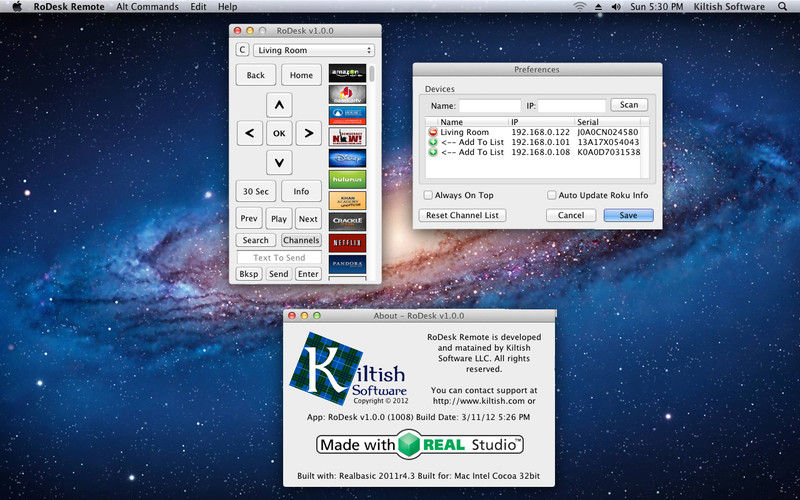The width and height of the screenshot is (800, 500).
Task: Click serial 13A17X054043
Action: coord(608,142)
